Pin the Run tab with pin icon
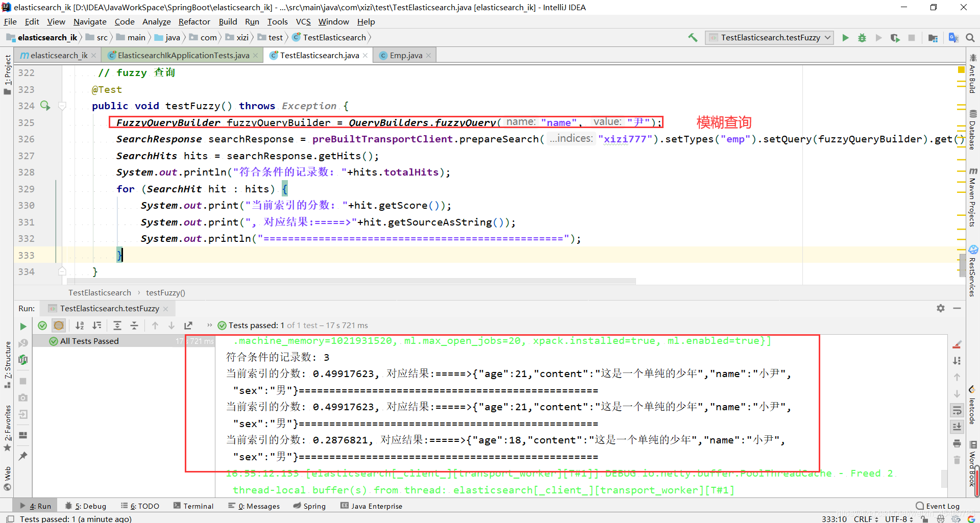The width and height of the screenshot is (980, 523). pos(23,456)
